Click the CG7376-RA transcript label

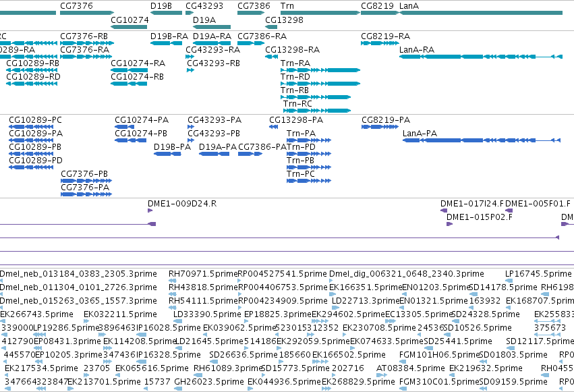point(84,49)
